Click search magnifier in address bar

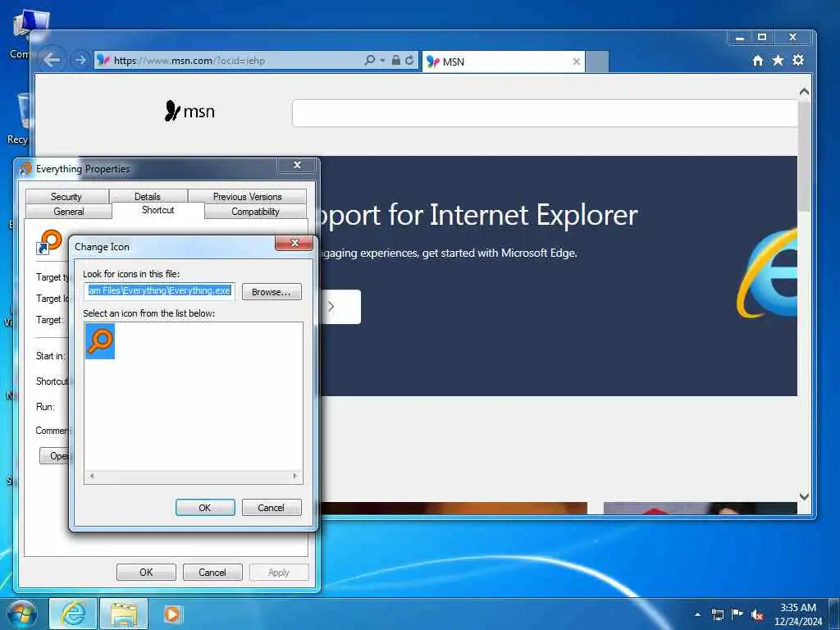pyautogui.click(x=370, y=60)
